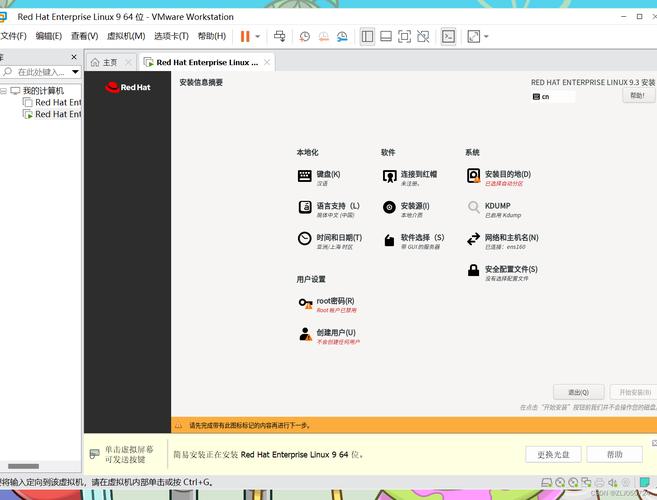Select the running Red Hat Ent VM entry
This screenshot has height=500, width=657.
[52, 114]
